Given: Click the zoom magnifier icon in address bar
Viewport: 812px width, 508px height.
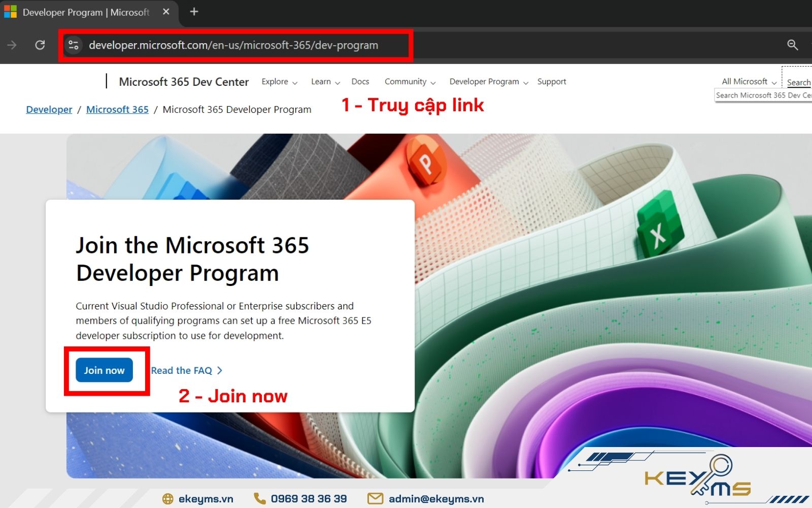Looking at the screenshot, I should tap(792, 45).
